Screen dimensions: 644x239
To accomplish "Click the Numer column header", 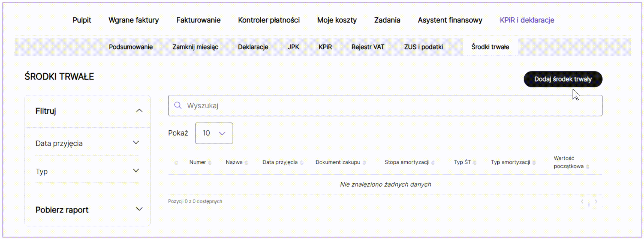I will click(x=197, y=162).
